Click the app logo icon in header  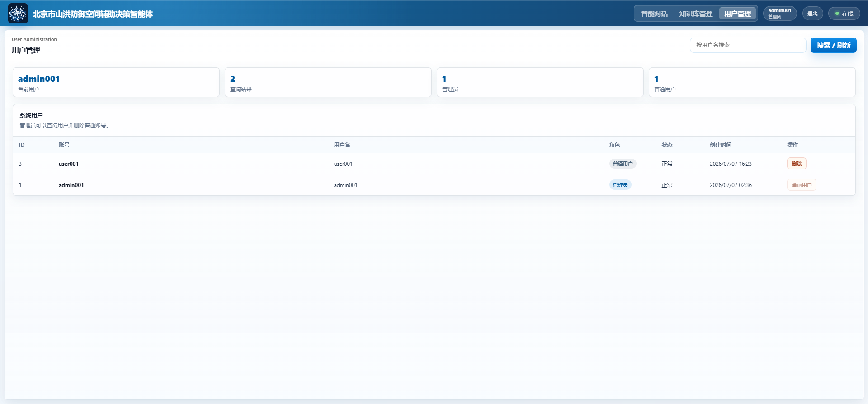[x=18, y=14]
